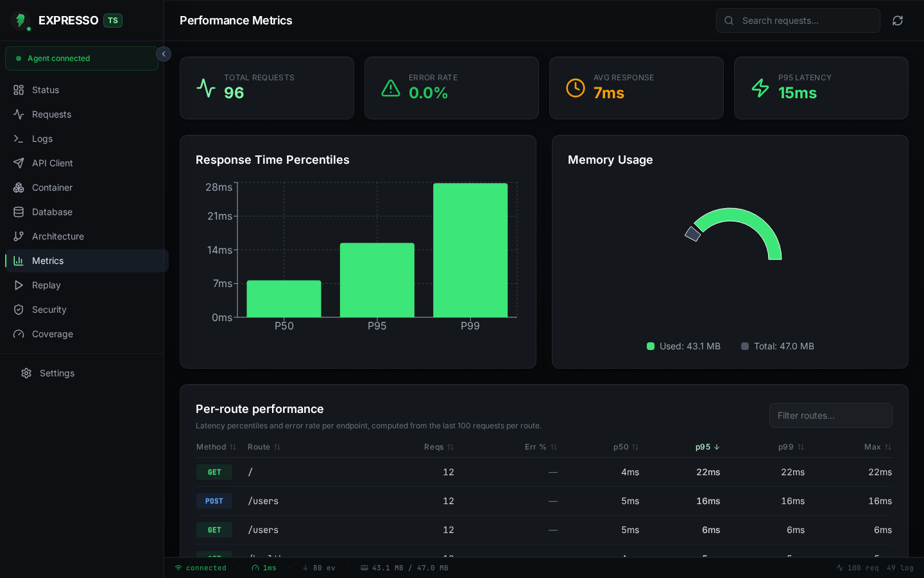This screenshot has height=578, width=924.
Task: Click the green Used memory legend swatch
Action: click(x=651, y=346)
